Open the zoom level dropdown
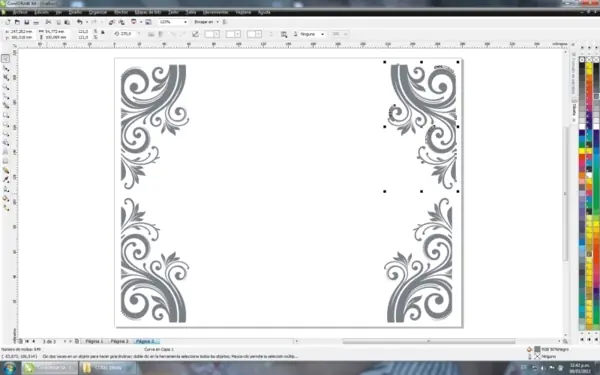This screenshot has width=600, height=375. click(186, 22)
